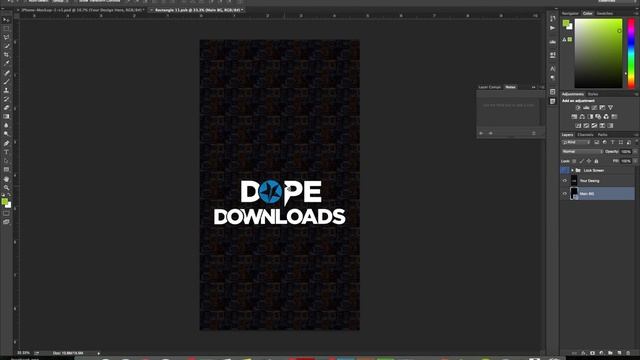Viewport: 640px width, 360px height.
Task: Select the Crop tool
Action: (x=6, y=54)
